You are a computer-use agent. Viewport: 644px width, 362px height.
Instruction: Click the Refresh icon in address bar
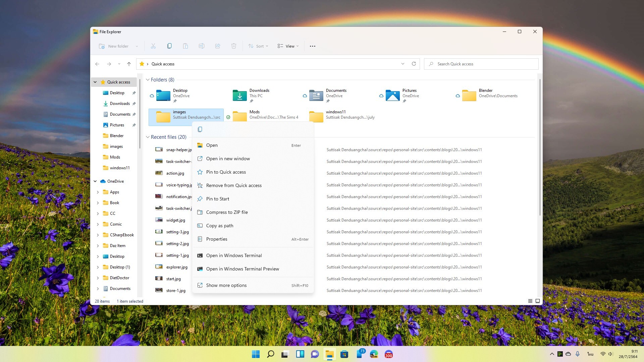pyautogui.click(x=414, y=64)
